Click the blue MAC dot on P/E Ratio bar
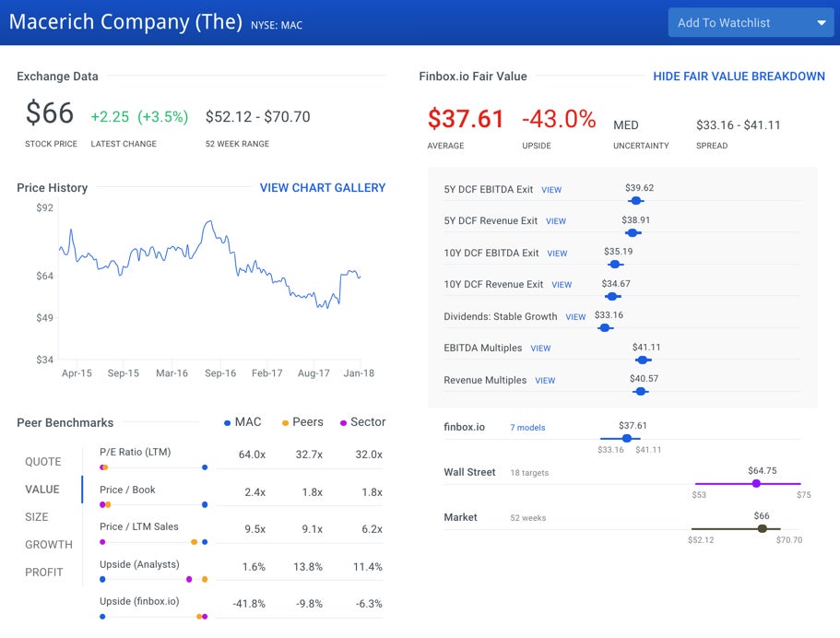This screenshot has width=840, height=638. click(205, 467)
